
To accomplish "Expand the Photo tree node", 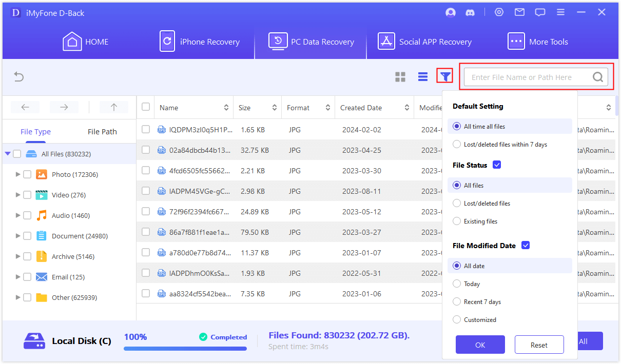I will click(x=18, y=174).
